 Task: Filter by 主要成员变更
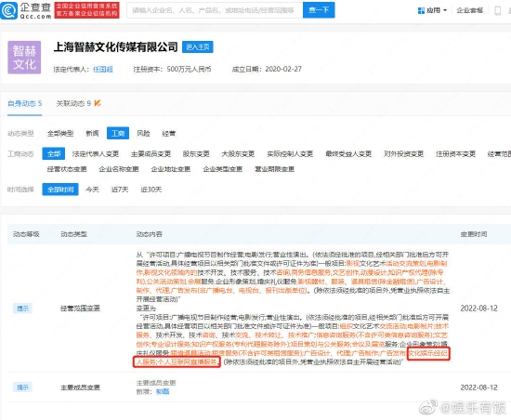coord(151,154)
